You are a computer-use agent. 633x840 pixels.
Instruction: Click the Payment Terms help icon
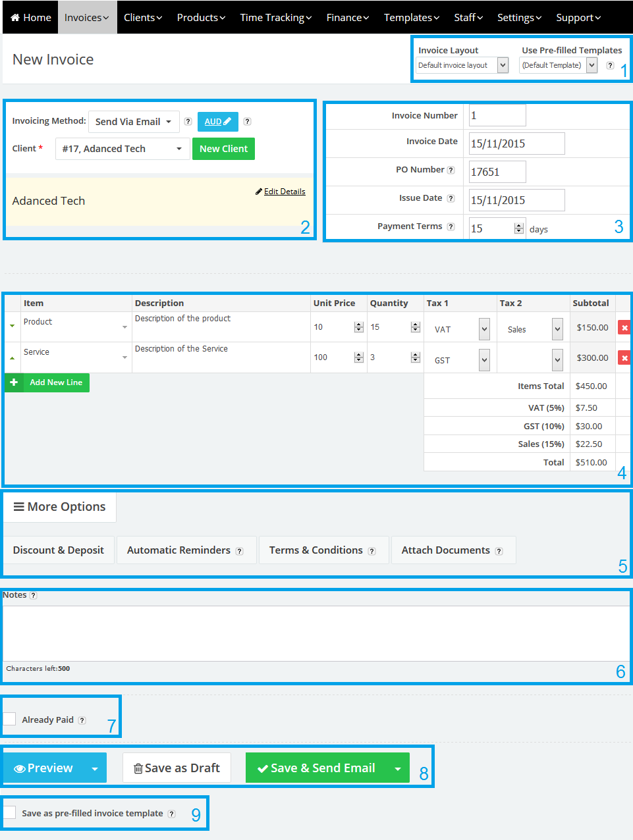point(451,226)
